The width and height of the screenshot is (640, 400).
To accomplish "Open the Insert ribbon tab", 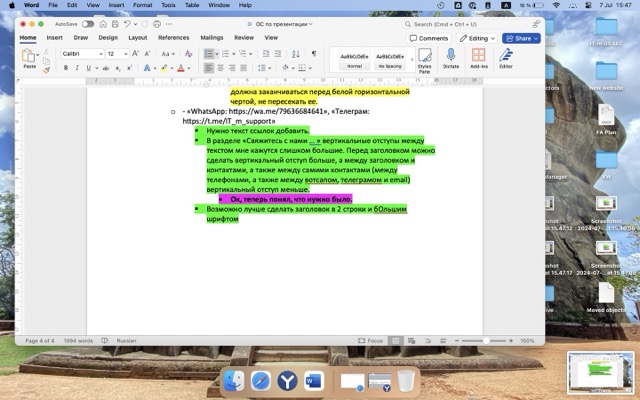I will [x=54, y=38].
